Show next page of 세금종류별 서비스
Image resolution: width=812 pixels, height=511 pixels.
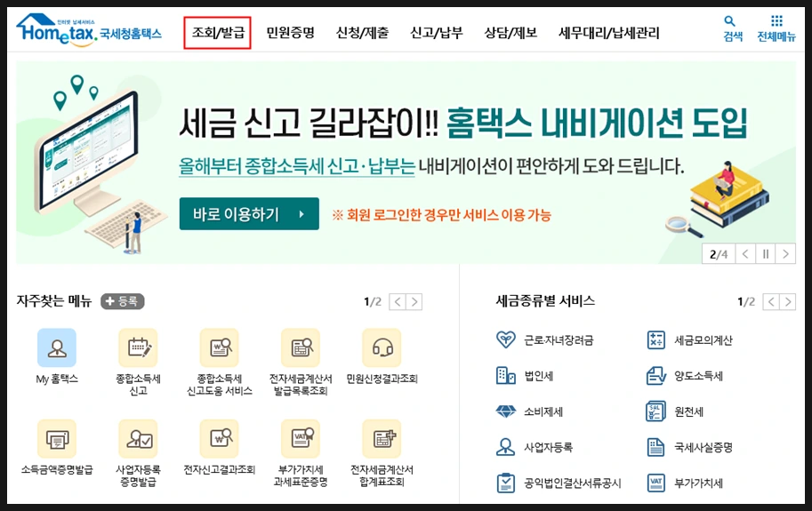(x=788, y=301)
